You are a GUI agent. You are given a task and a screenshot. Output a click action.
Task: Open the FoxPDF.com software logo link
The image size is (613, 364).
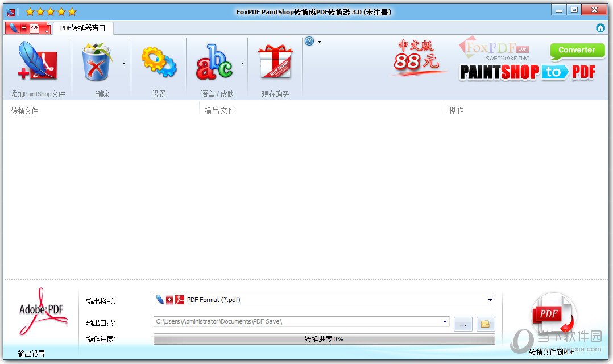click(494, 49)
